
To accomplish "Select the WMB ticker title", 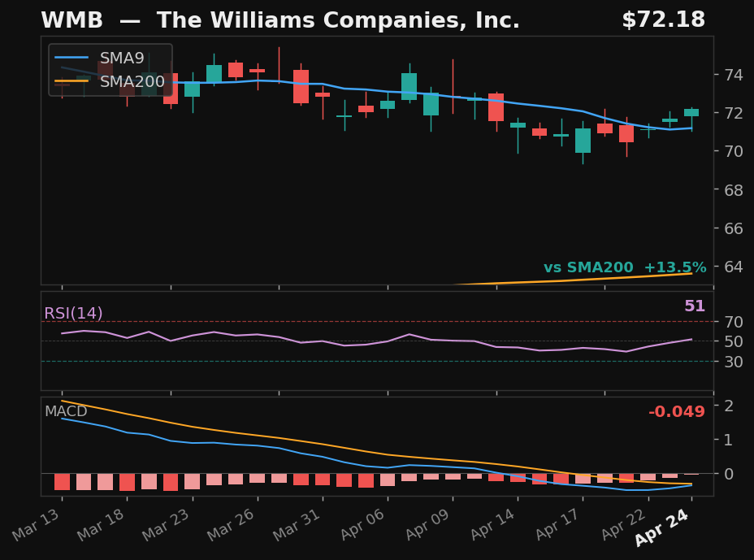I will 71,20.
